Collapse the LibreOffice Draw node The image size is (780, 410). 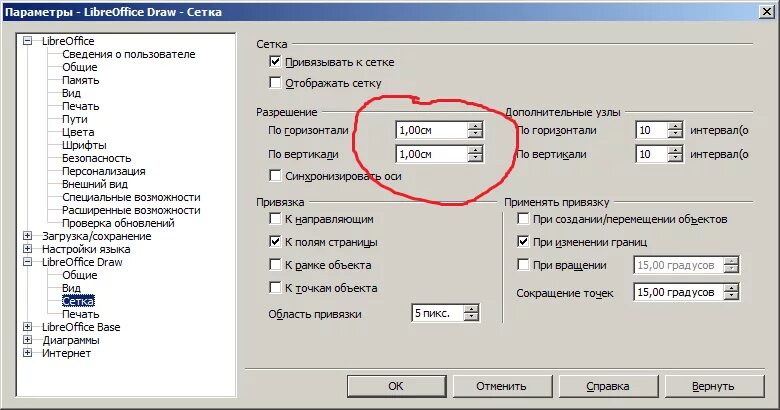click(x=28, y=262)
